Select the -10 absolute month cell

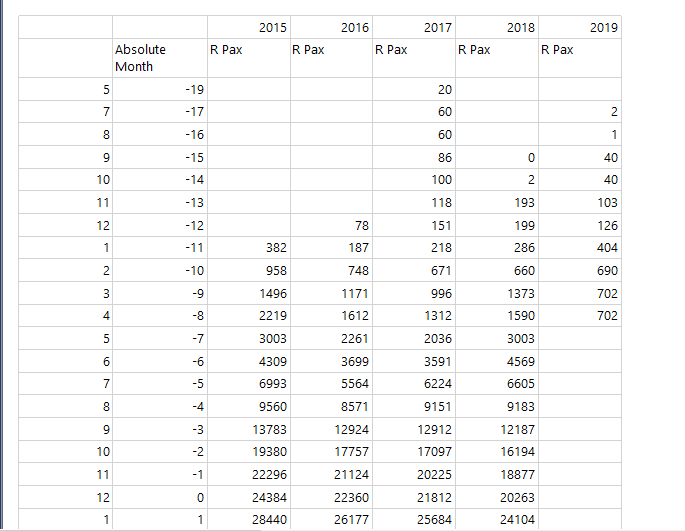[159, 271]
